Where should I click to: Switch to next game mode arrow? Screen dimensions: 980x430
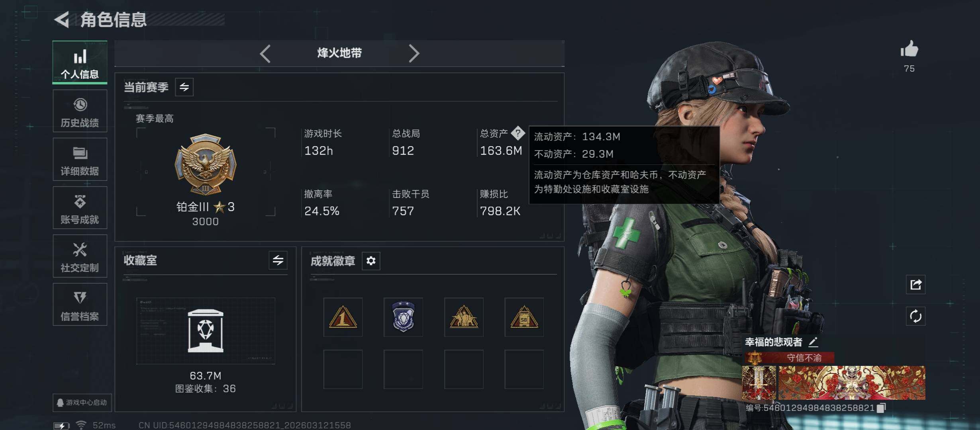(x=414, y=53)
